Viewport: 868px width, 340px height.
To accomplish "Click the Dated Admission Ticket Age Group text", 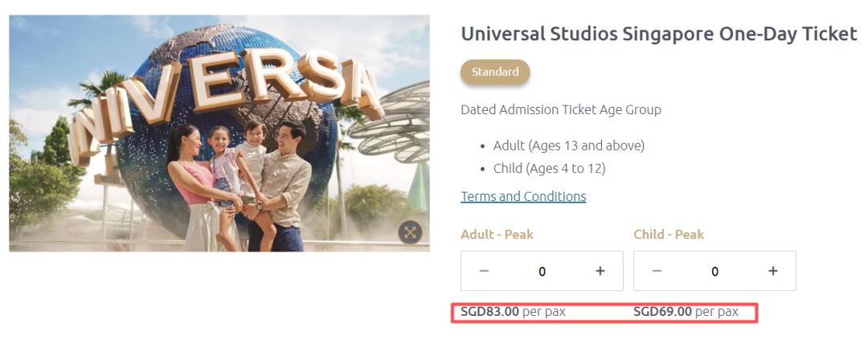I will 561,109.
